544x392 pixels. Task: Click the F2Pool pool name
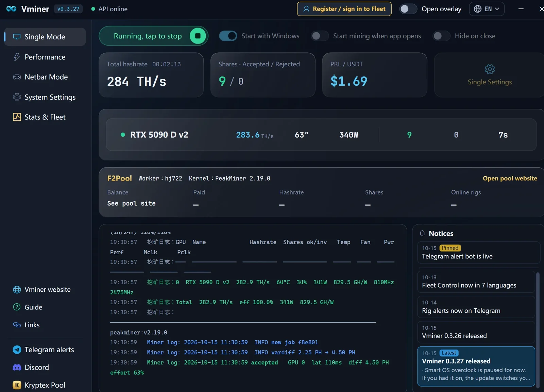(119, 178)
